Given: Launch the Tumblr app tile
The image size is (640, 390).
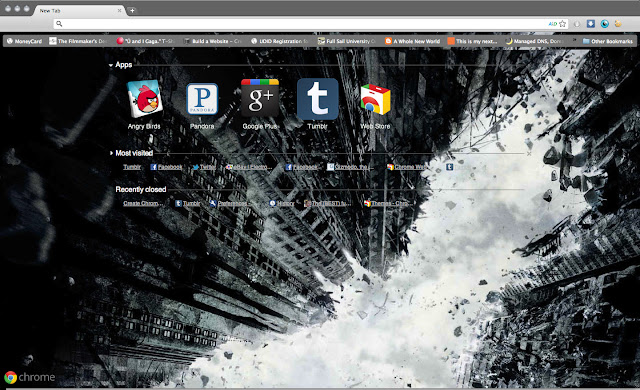Looking at the screenshot, I should [318, 105].
